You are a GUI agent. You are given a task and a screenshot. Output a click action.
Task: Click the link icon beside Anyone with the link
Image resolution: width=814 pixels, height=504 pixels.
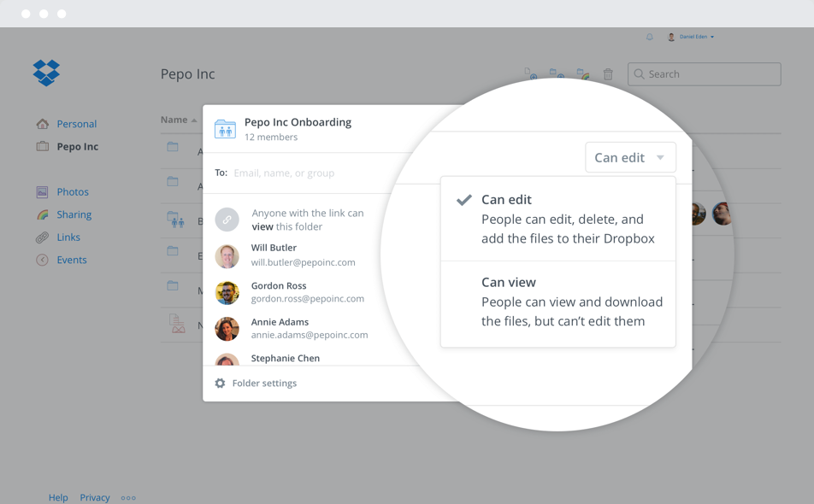[227, 220]
